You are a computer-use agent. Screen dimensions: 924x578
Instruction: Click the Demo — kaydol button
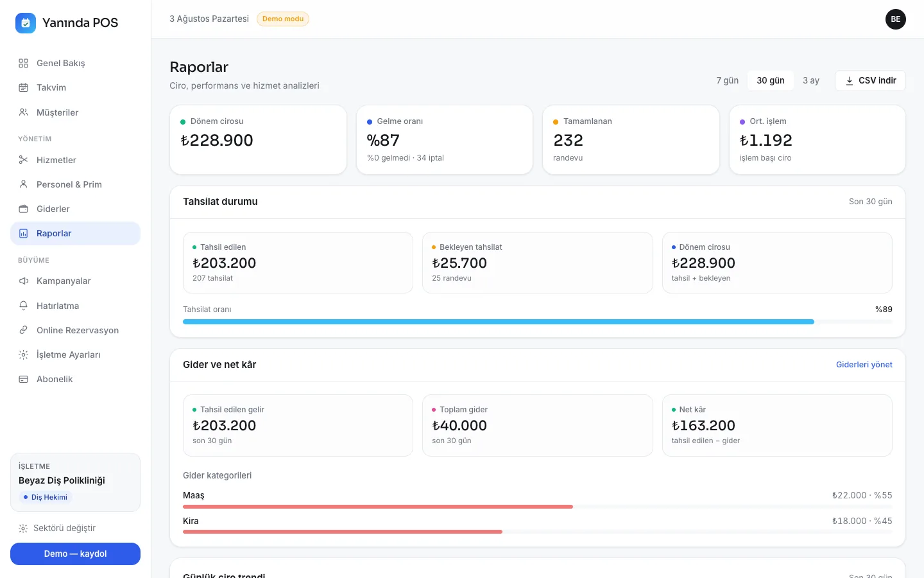(x=75, y=554)
